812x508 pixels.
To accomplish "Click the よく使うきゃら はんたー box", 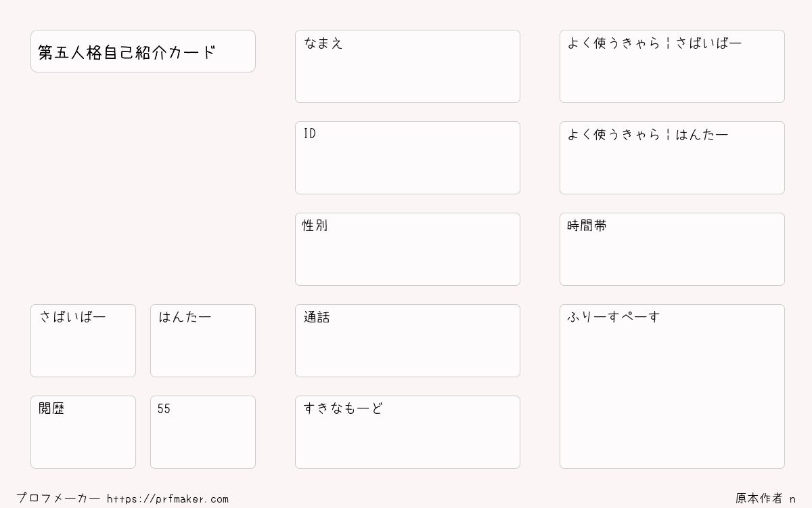I will click(x=672, y=158).
